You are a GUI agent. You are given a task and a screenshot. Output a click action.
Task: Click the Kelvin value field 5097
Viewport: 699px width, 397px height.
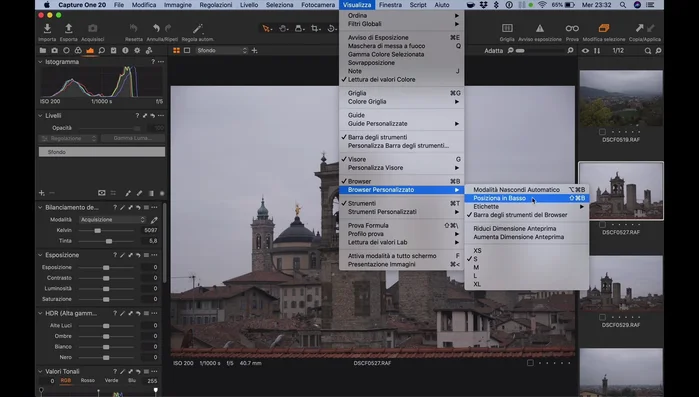point(151,230)
